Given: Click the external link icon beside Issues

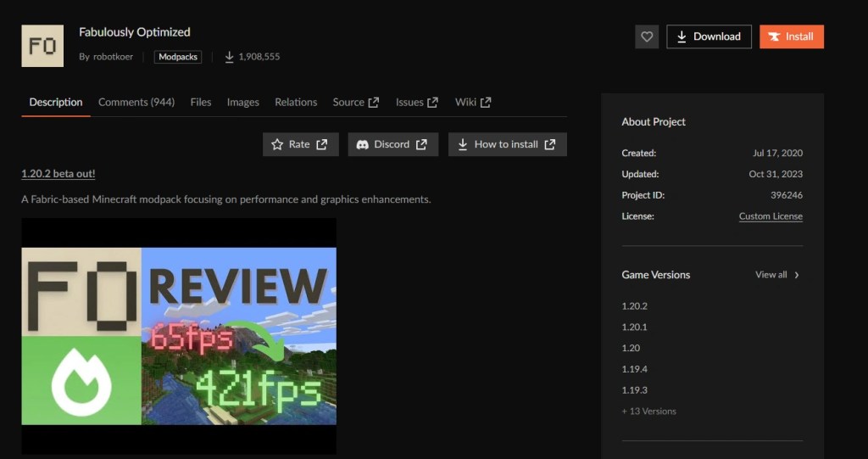Looking at the screenshot, I should (x=433, y=103).
